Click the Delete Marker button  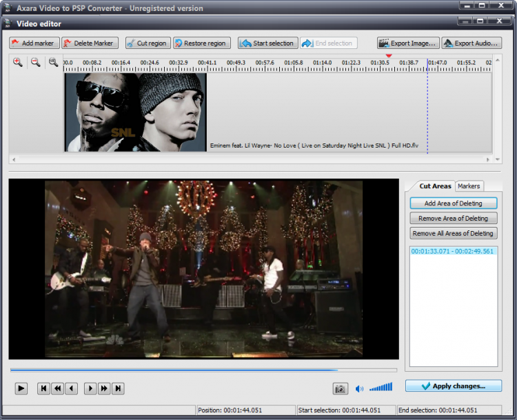90,43
